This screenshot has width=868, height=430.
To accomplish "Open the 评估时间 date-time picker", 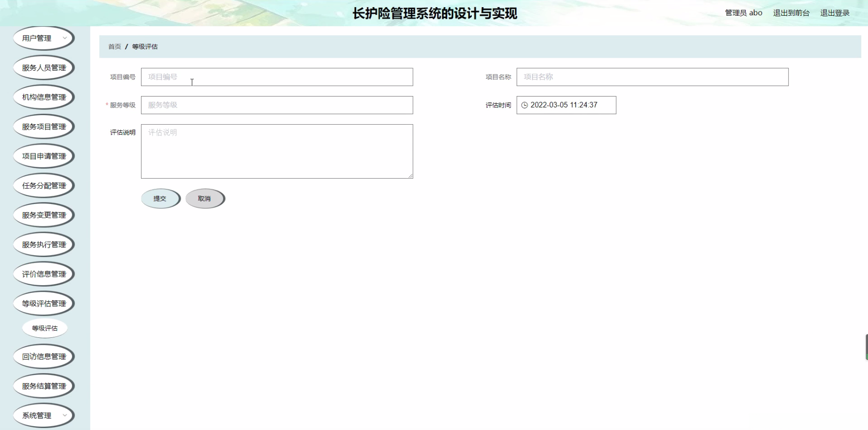I will click(x=566, y=105).
